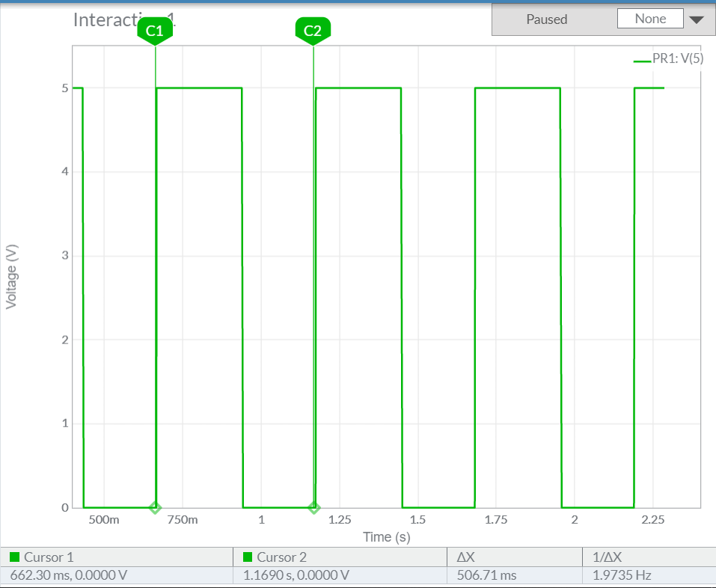Click the green line swatch in the legend
The image size is (716, 588).
(642, 59)
